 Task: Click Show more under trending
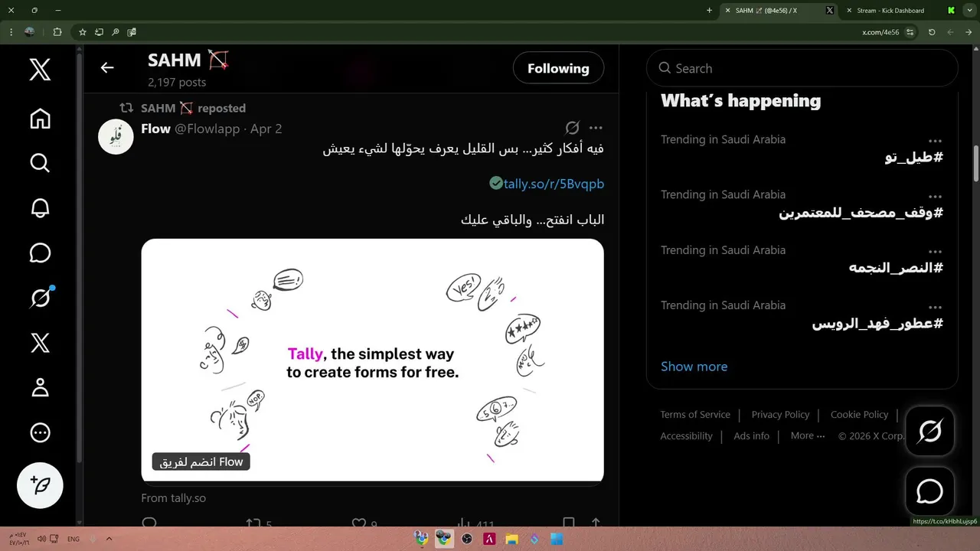tap(694, 367)
